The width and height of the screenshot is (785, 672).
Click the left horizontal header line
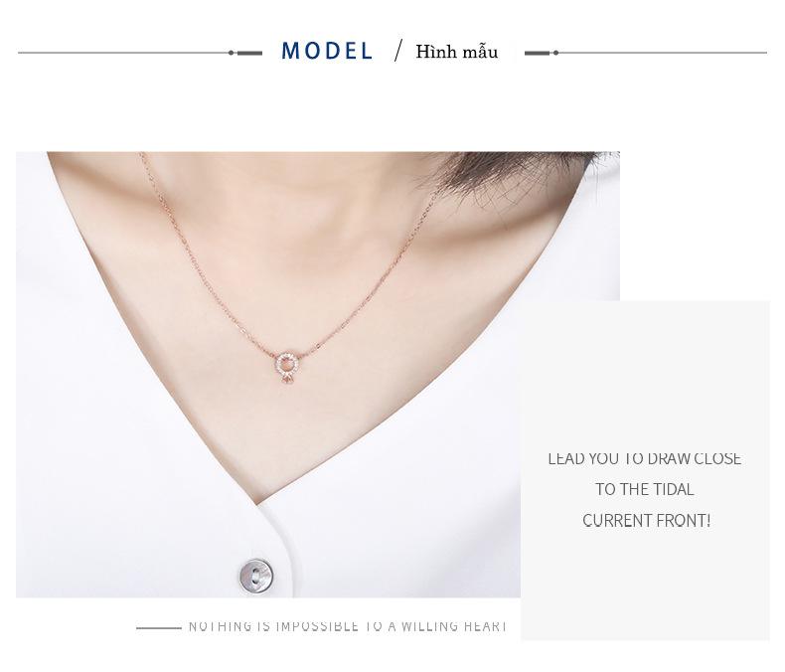click(x=123, y=53)
